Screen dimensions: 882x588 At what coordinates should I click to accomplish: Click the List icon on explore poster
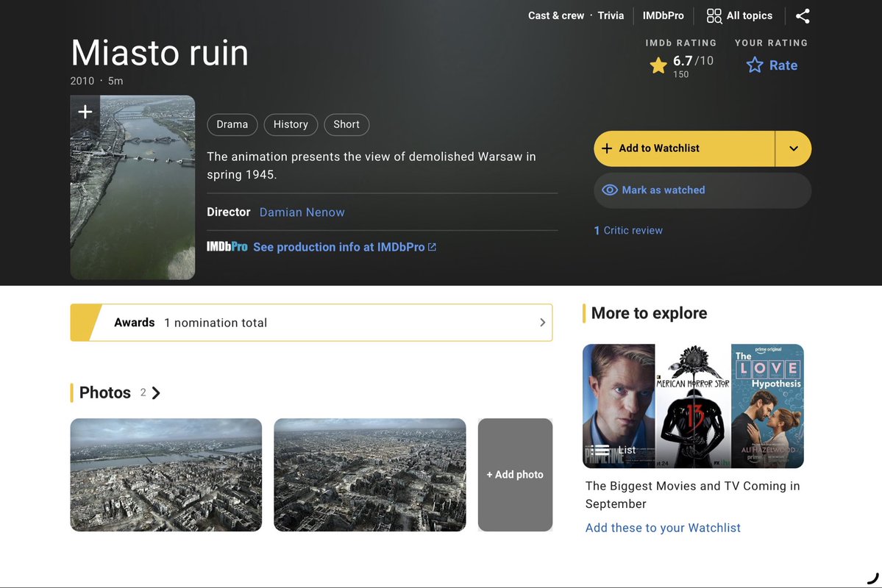point(602,450)
